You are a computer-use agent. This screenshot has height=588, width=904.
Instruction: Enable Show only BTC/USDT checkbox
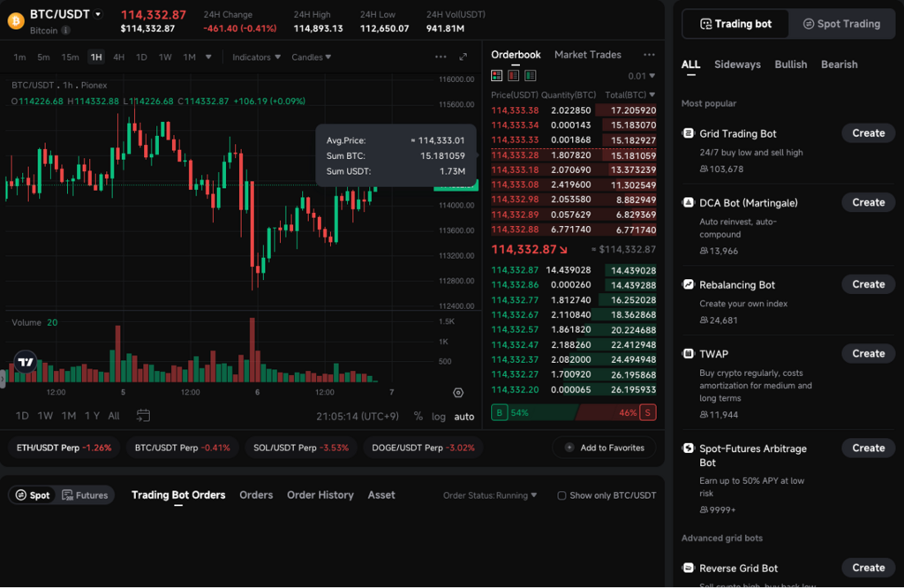tap(561, 495)
